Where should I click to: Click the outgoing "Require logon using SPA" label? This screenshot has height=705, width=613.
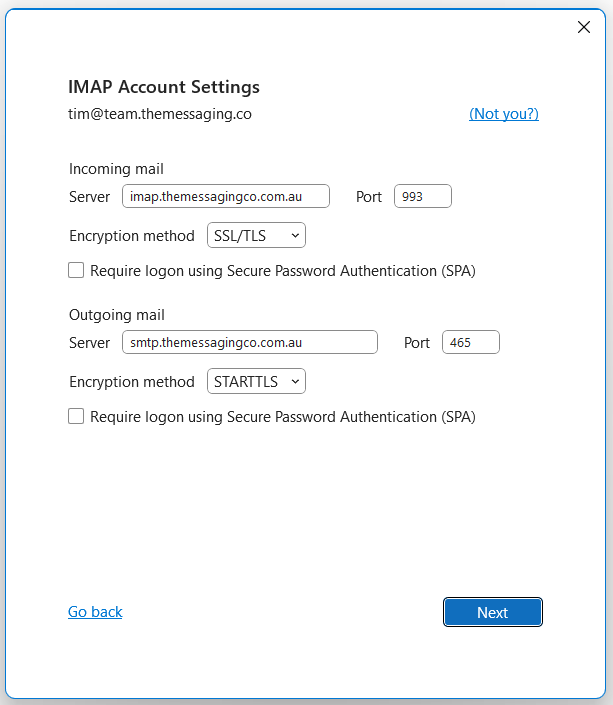pos(283,417)
